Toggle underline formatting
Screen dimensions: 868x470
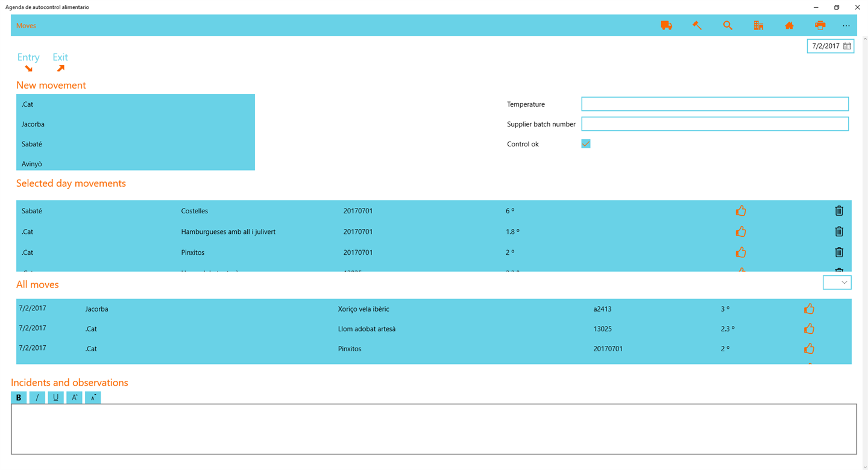(55, 398)
